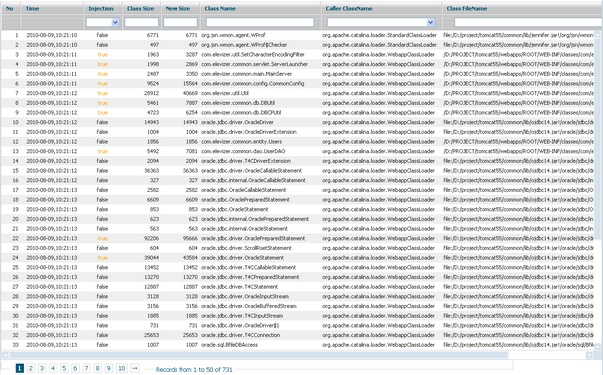603x375 pixels.
Task: Select the row for oracle.jdbc.driver.OracleDriver
Action: tap(297, 122)
